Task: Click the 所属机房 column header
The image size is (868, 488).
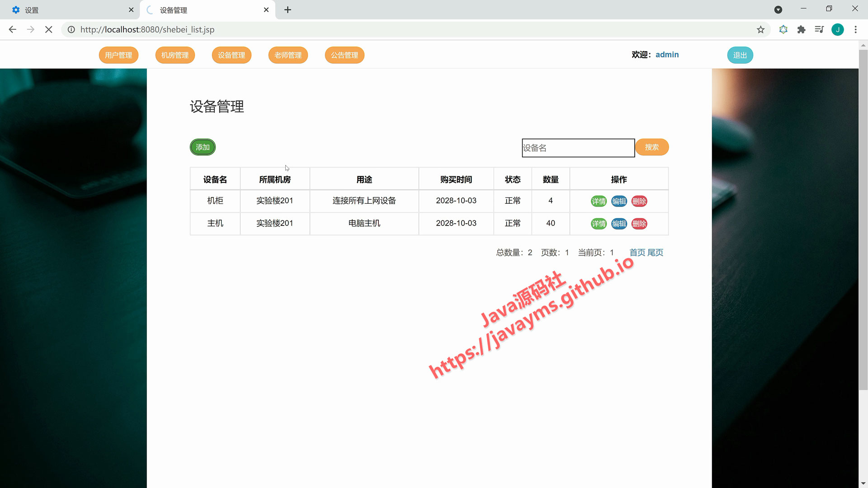Action: pyautogui.click(x=275, y=179)
